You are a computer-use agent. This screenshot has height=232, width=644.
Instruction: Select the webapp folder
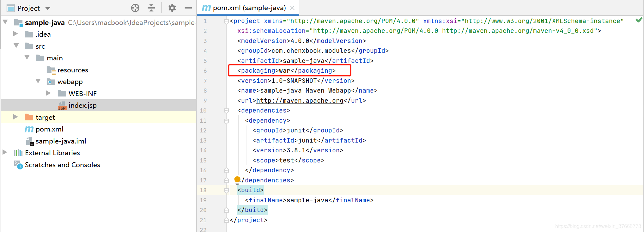[x=70, y=82]
